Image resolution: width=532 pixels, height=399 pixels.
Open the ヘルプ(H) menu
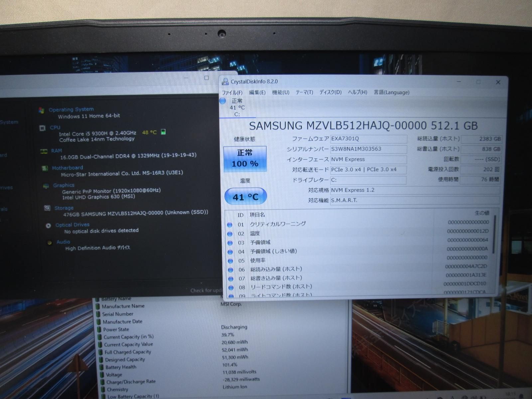tap(357, 92)
